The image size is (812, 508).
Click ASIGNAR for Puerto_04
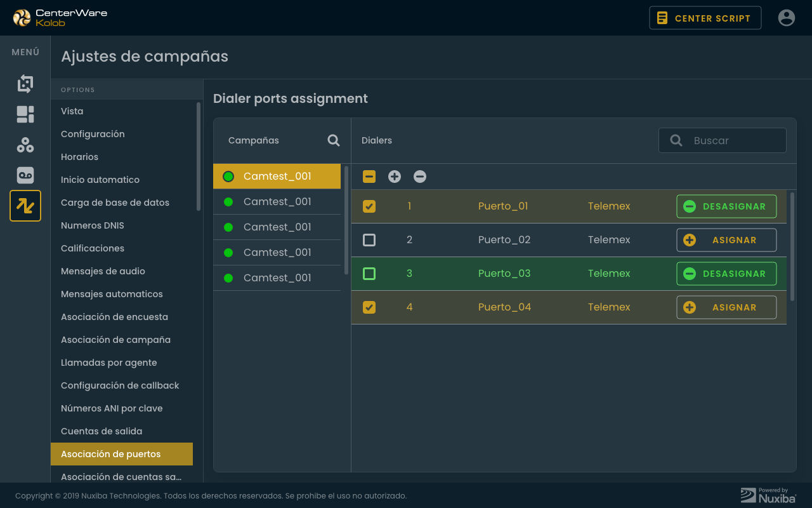tap(726, 307)
